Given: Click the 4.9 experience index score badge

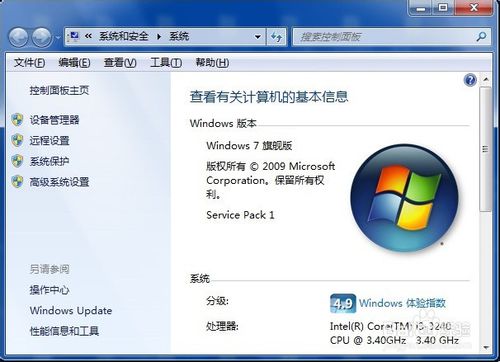Looking at the screenshot, I should click(343, 303).
